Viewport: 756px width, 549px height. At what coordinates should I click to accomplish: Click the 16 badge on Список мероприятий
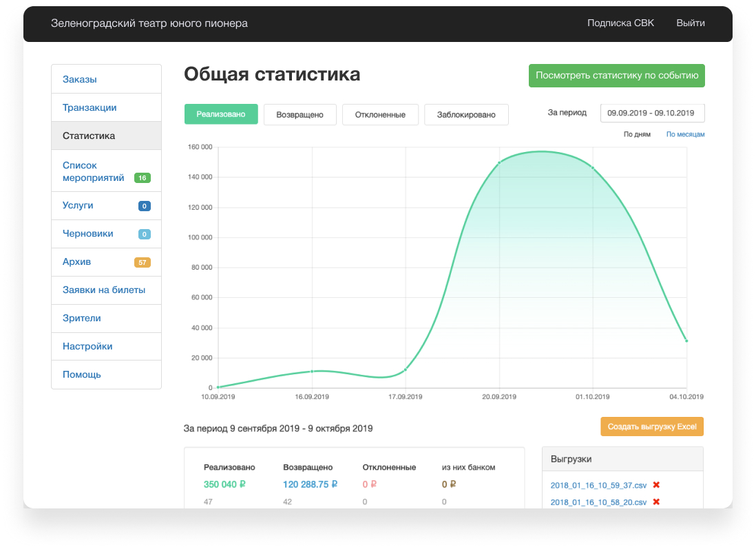[x=143, y=177]
